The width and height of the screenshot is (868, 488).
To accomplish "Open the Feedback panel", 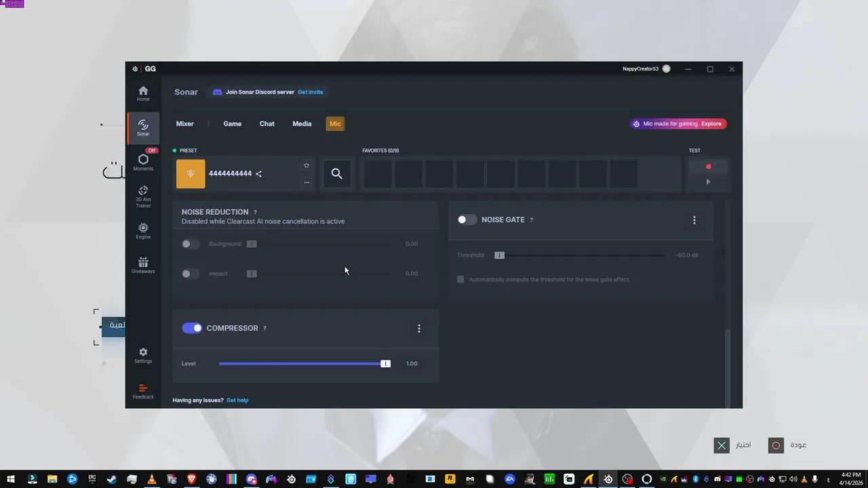I will [x=143, y=391].
